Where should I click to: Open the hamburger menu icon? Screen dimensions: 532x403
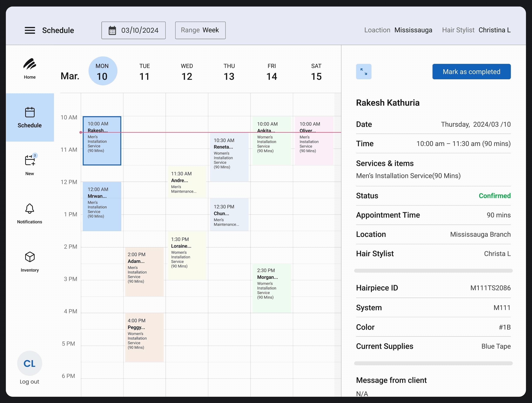[30, 30]
